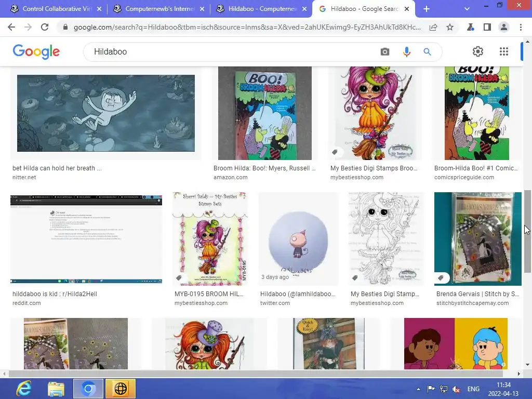Close the Hildaboo - Google Search tab
The width and height of the screenshot is (532, 399).
click(407, 9)
